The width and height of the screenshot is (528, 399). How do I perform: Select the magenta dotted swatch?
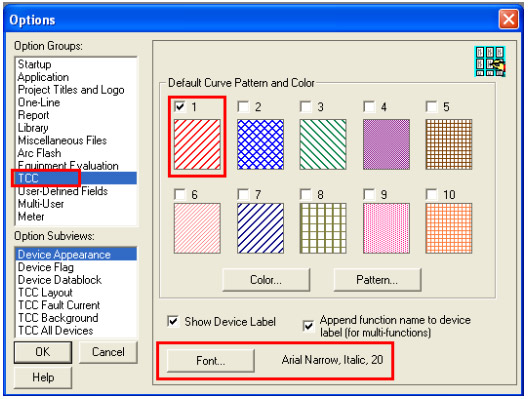click(x=386, y=228)
